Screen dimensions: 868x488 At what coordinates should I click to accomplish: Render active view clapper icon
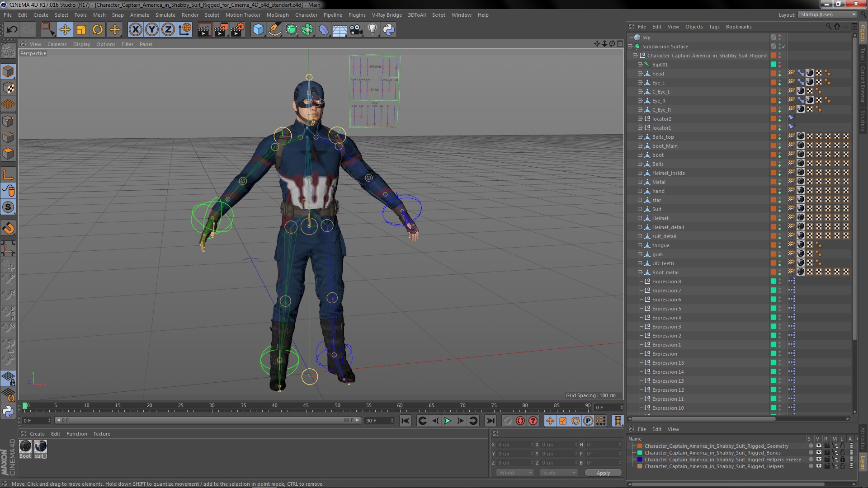point(204,30)
